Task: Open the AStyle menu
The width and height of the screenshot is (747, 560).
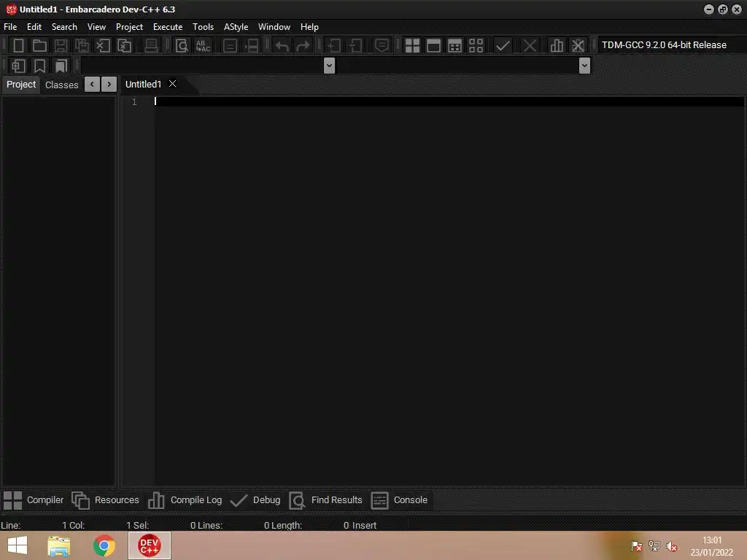Action: click(236, 27)
